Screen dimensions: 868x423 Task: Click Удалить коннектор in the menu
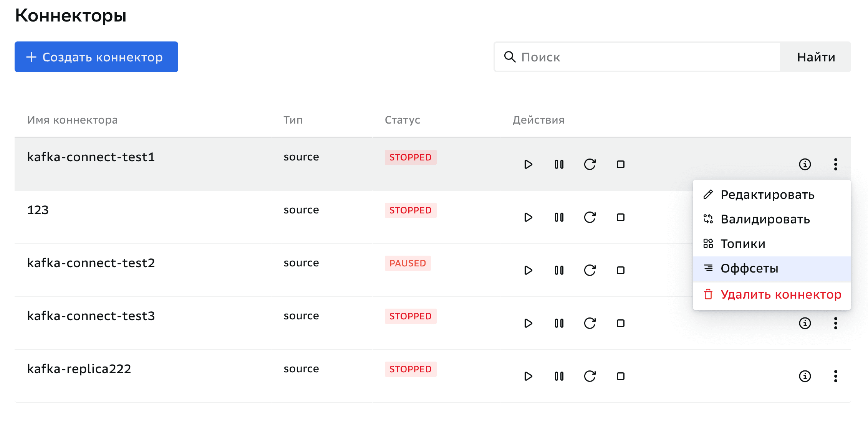[780, 295]
